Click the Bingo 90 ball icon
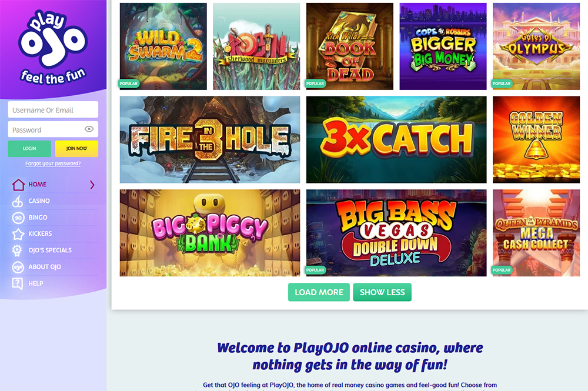Image resolution: width=588 pixels, height=391 pixels. [18, 218]
